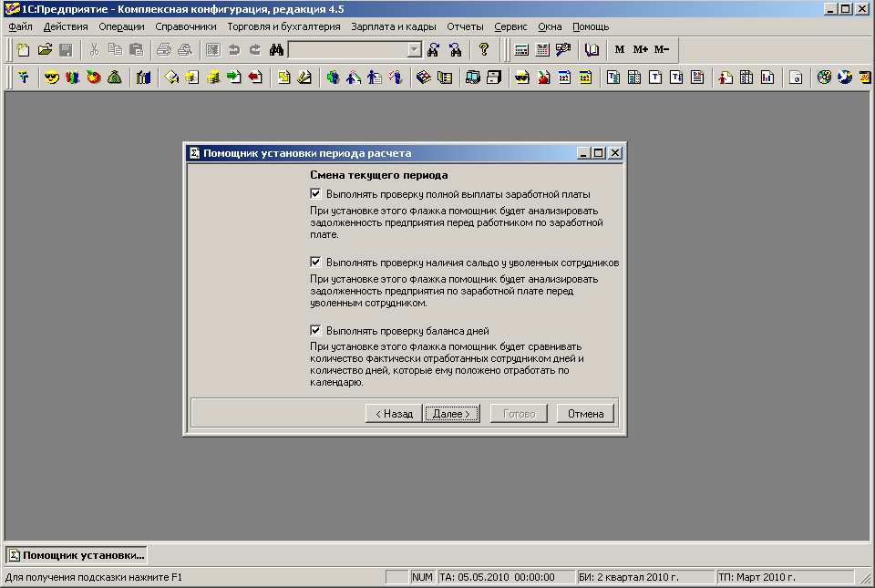
Task: Toggle the dismissed employees balance check checkbox
Action: [x=316, y=262]
